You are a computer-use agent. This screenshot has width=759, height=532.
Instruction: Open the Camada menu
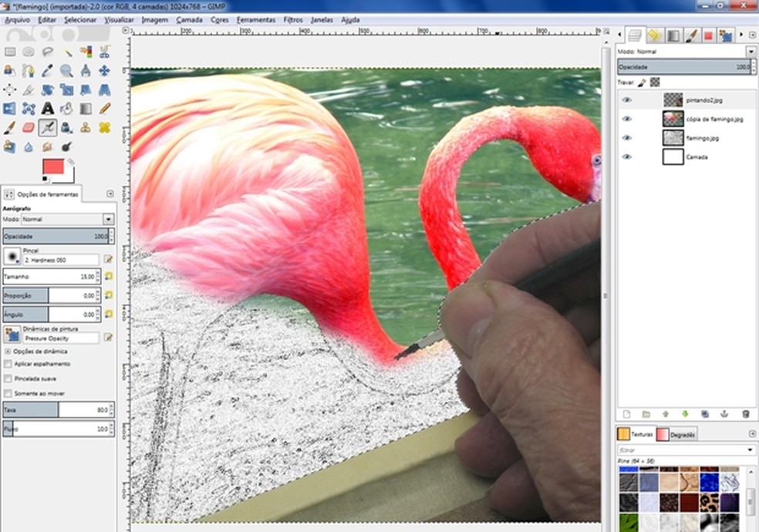[189, 19]
